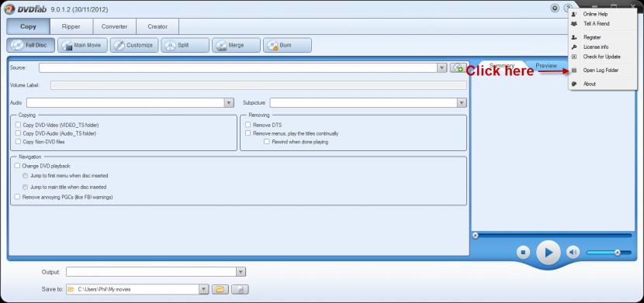Mute the preview speaker icon
This screenshot has width=644, height=303.
pyautogui.click(x=573, y=252)
